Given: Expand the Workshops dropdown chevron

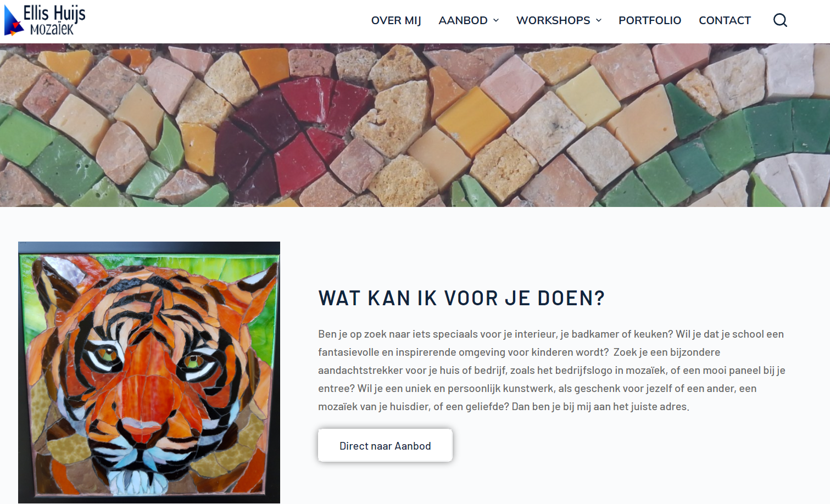Looking at the screenshot, I should coord(599,20).
